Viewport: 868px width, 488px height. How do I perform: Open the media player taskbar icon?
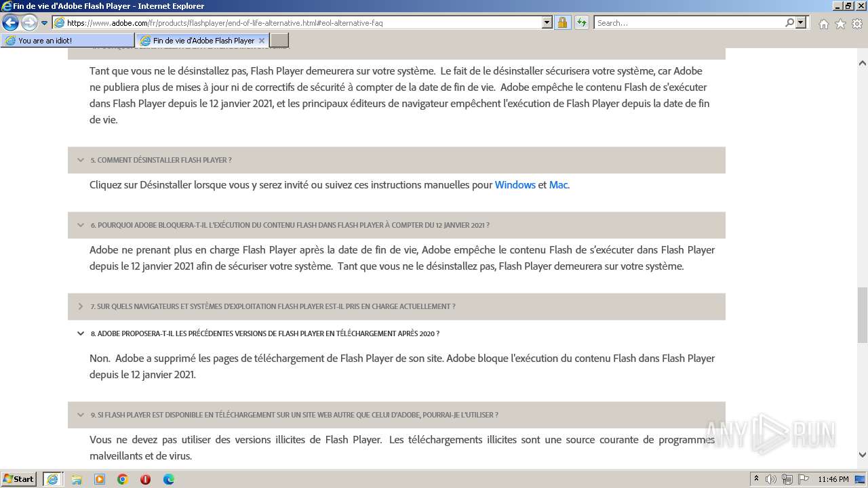(x=100, y=479)
